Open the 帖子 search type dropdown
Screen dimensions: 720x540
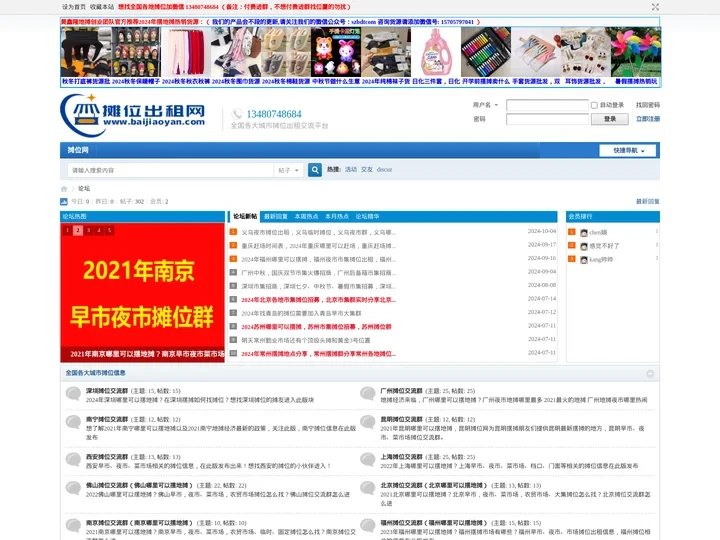(288, 170)
